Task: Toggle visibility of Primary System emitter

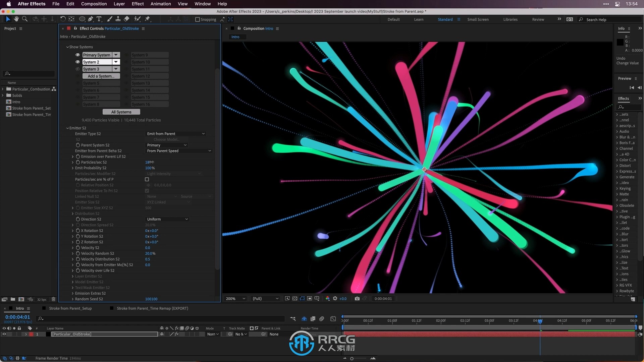Action: pos(78,54)
